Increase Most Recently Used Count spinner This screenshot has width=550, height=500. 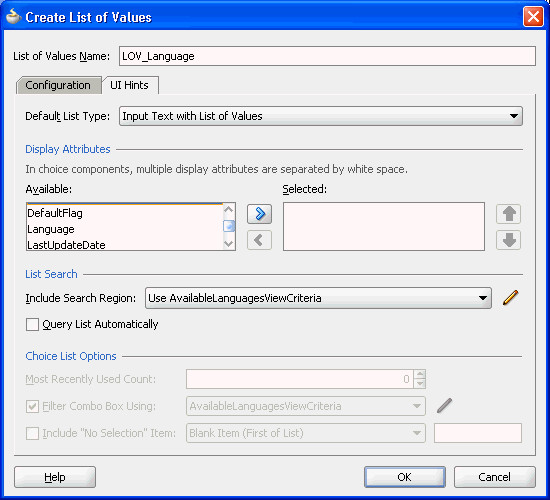pyautogui.click(x=420, y=374)
